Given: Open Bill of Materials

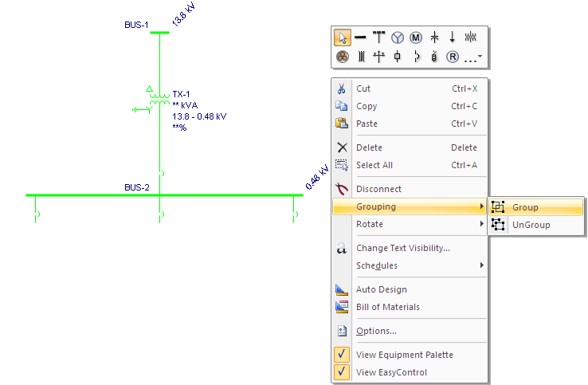Looking at the screenshot, I should [x=387, y=307].
